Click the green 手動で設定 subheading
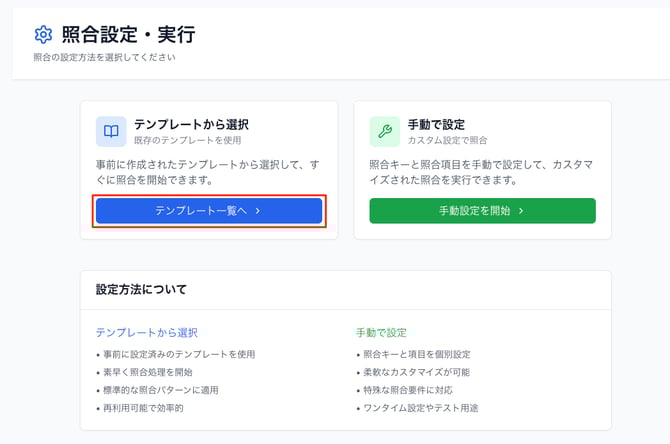 [x=381, y=332]
